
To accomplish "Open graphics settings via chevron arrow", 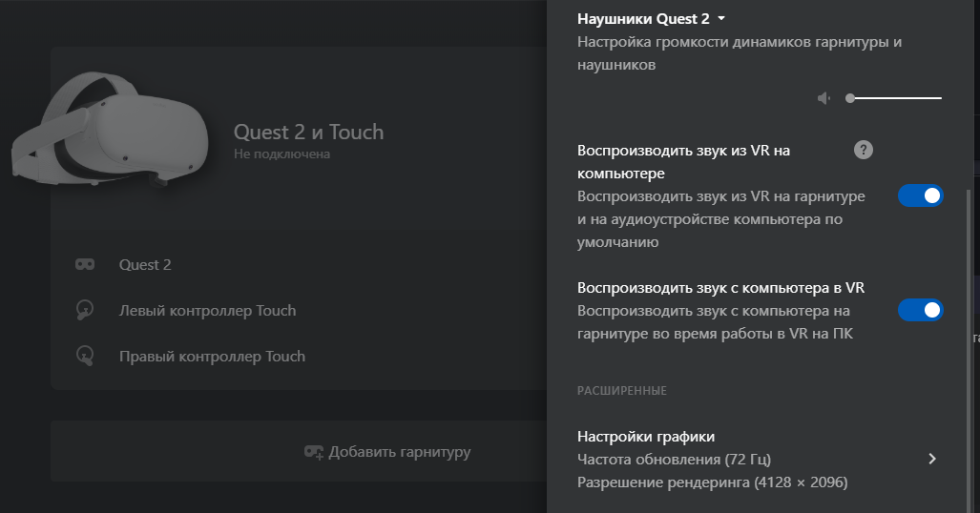I will 932,459.
